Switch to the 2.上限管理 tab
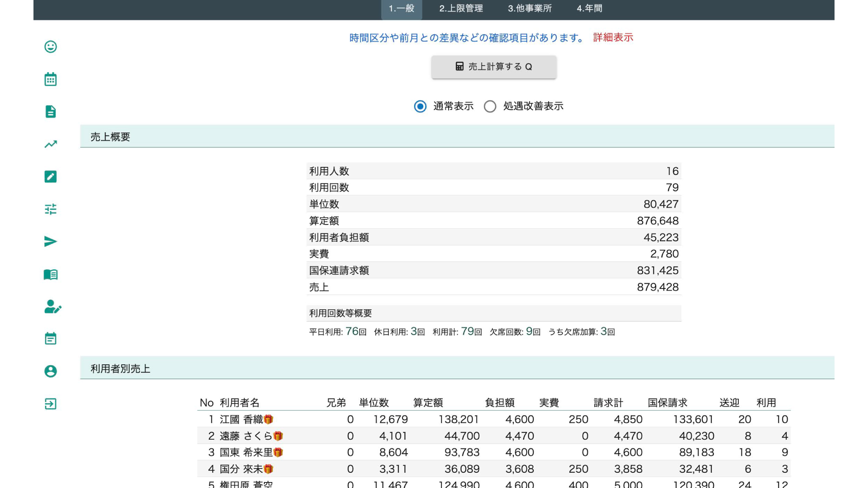868x488 pixels. 460,8
